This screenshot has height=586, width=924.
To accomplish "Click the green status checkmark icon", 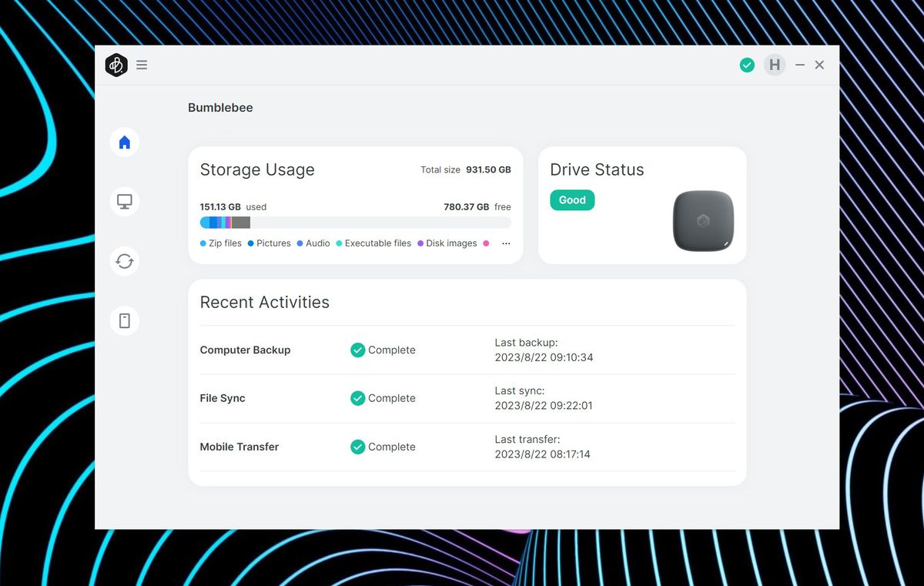I will (747, 65).
